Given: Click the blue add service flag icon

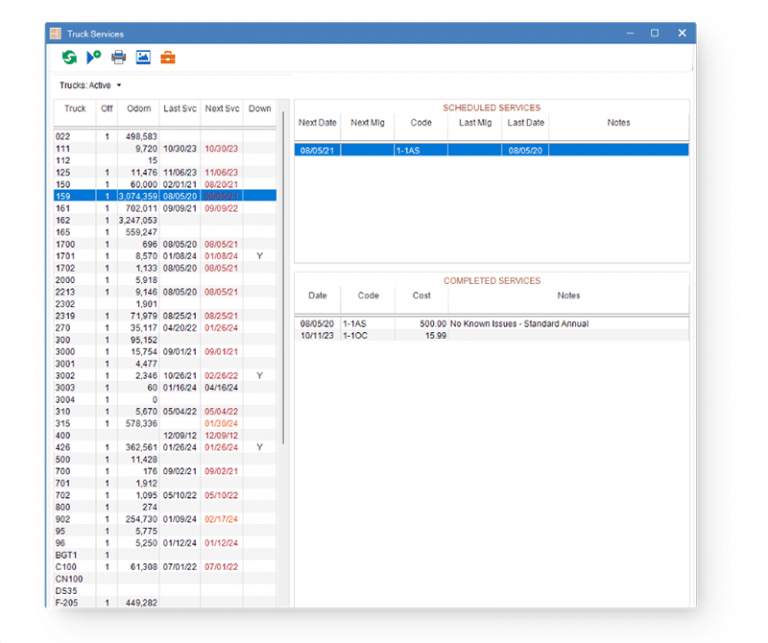Looking at the screenshot, I should pos(93,58).
